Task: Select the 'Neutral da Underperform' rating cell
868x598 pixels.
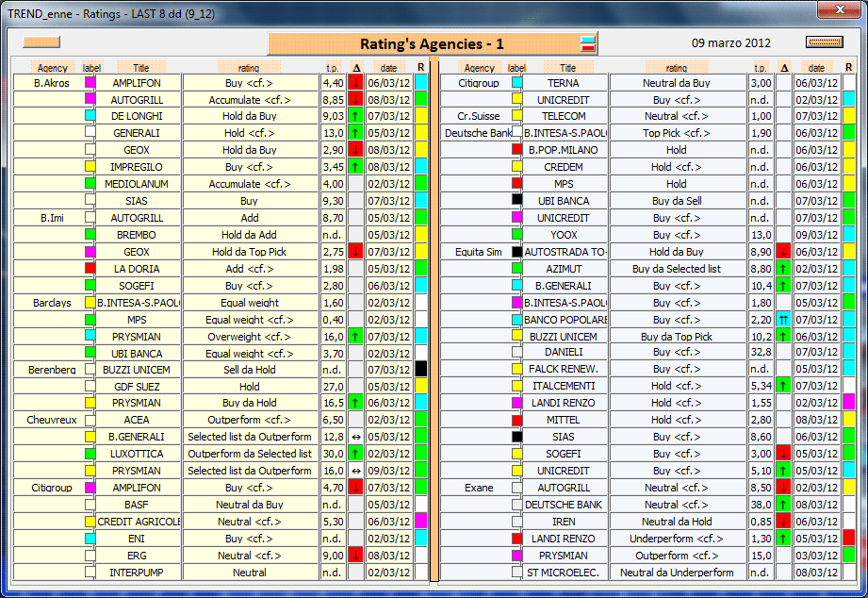Action: (x=677, y=573)
